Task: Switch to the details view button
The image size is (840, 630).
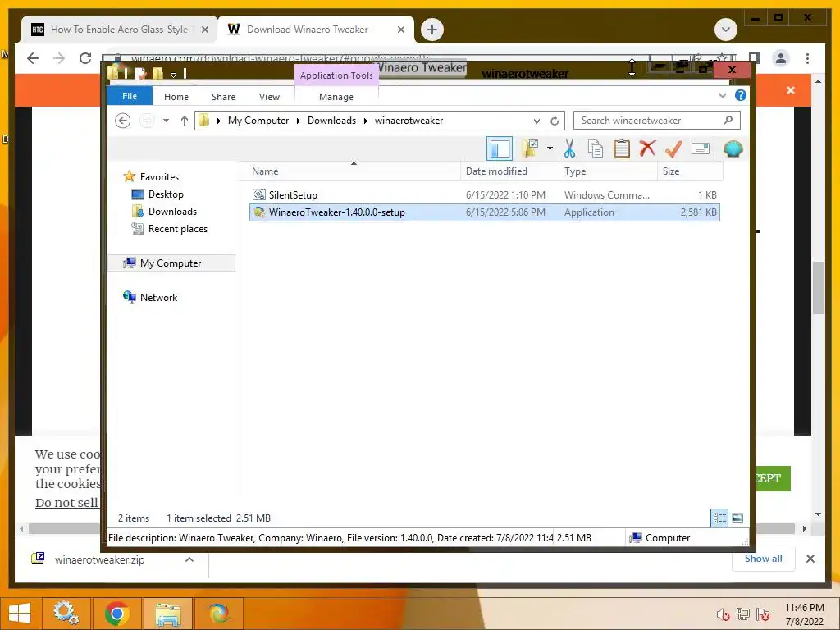Action: (719, 518)
